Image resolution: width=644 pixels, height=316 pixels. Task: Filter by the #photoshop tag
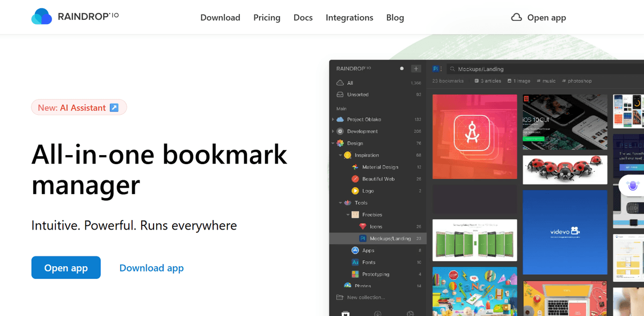click(577, 81)
